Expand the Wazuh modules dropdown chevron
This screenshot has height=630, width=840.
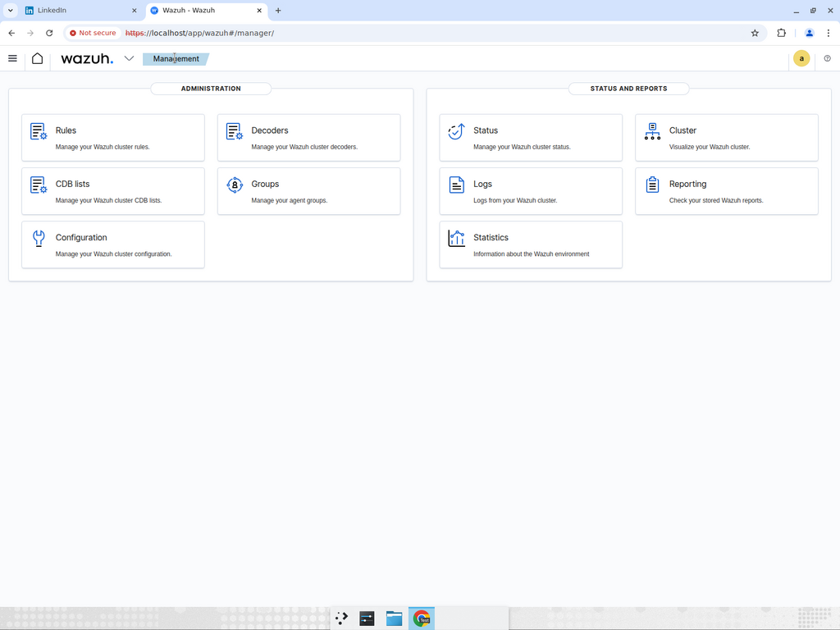pyautogui.click(x=129, y=58)
